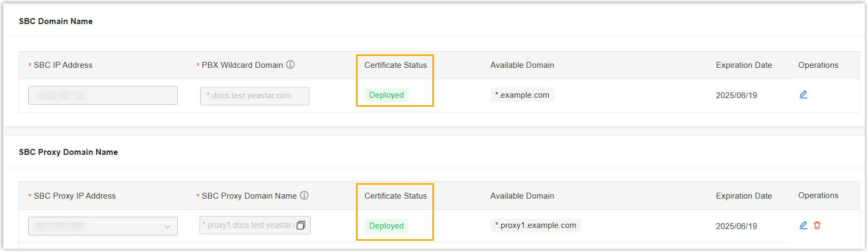
Task: Click the Deployed badge in SBC Proxy table
Action: tap(386, 226)
